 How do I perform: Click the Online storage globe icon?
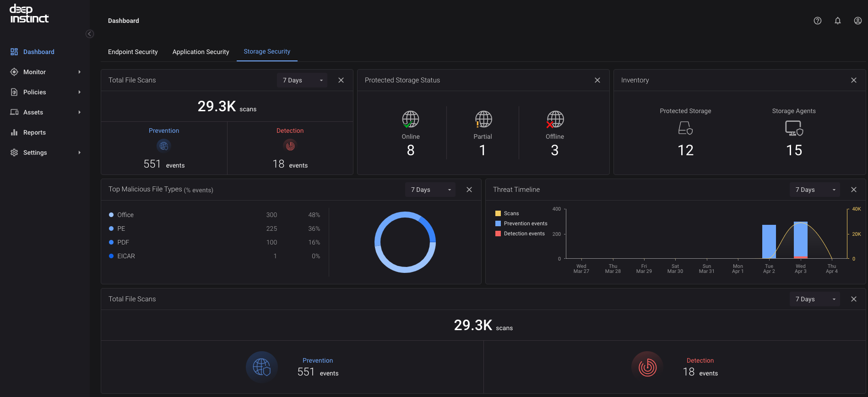(411, 119)
